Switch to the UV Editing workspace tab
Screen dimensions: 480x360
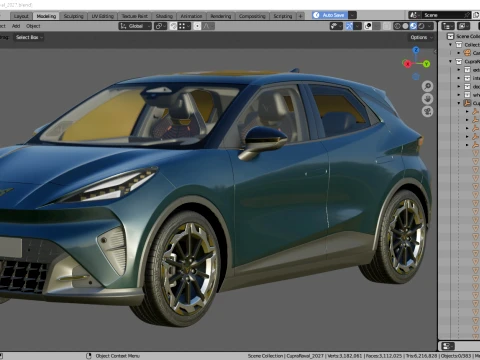[x=103, y=16]
